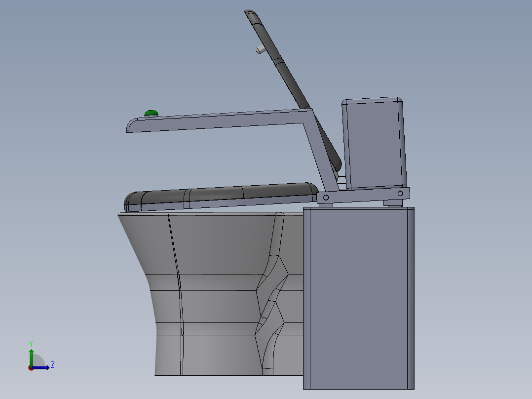Image resolution: width=532 pixels, height=399 pixels.
Task: Click the blue Z axis arrow
Action: (x=41, y=367)
